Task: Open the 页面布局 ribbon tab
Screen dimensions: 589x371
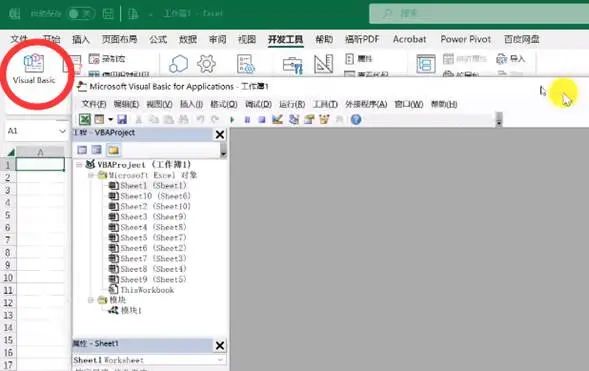Action: pos(119,39)
